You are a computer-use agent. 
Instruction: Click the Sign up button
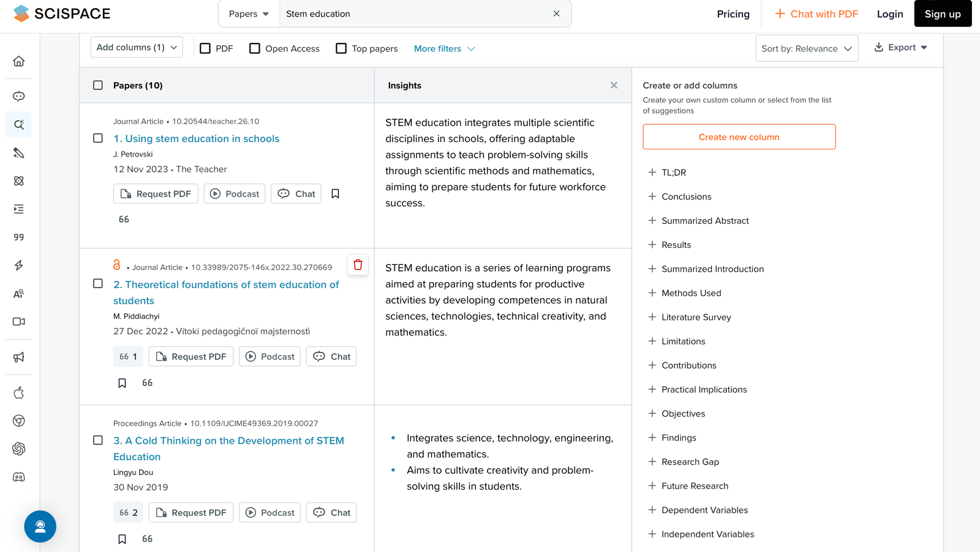[943, 13]
